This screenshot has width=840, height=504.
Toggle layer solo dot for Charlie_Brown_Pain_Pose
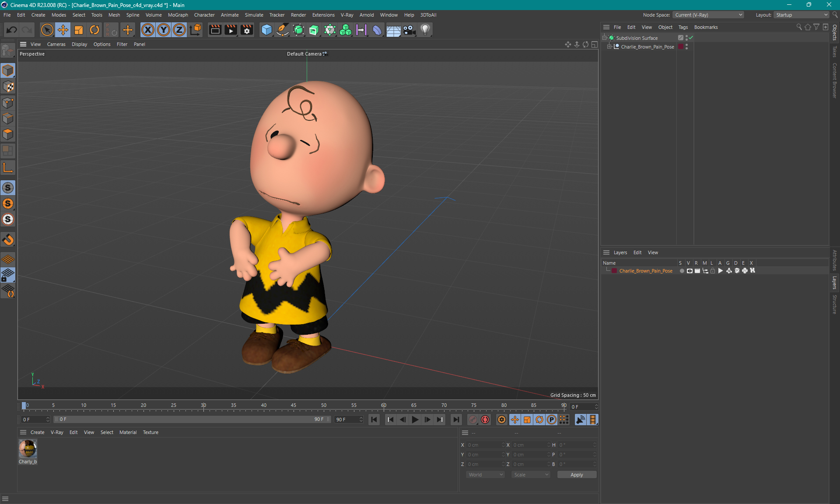point(682,271)
